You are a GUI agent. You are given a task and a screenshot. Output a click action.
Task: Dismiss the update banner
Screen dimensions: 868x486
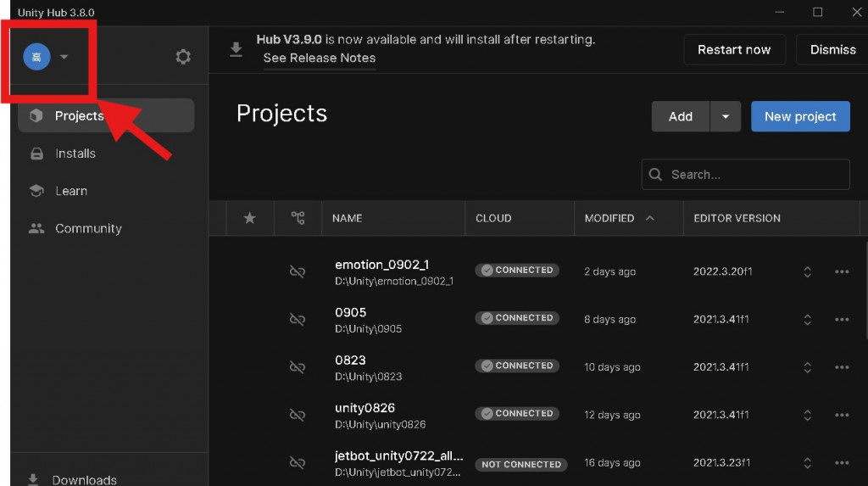(x=832, y=50)
